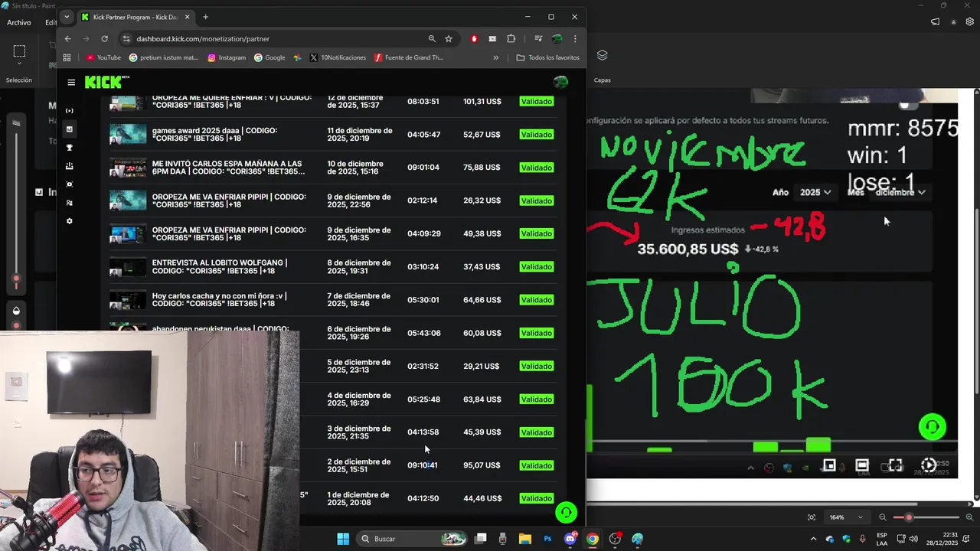Open Mes diciembre dropdown
The height and width of the screenshot is (551, 980).
[900, 192]
